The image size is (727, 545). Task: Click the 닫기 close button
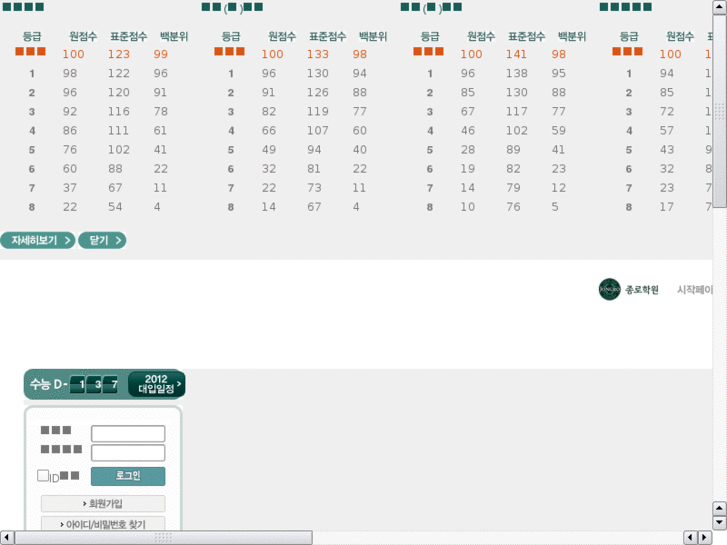(x=102, y=240)
